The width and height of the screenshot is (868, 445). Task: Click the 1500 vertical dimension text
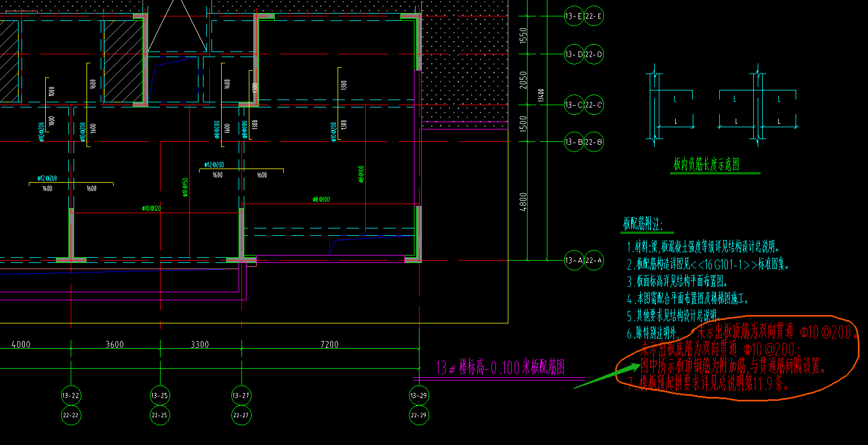[x=522, y=124]
